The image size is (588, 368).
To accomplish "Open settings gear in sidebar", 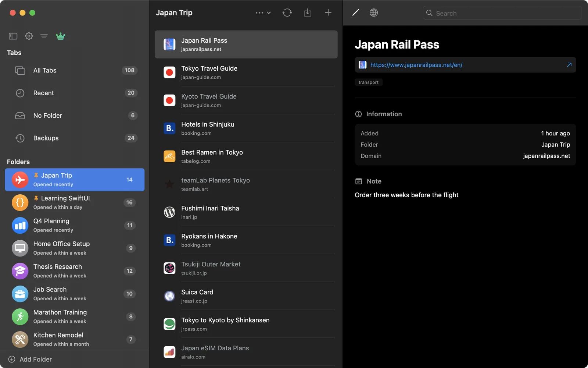I will 29,36.
